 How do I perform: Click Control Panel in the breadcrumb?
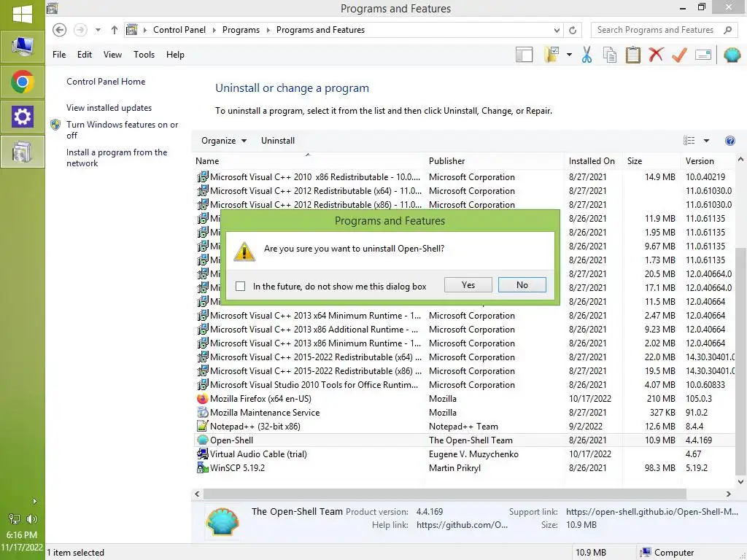[x=179, y=30]
